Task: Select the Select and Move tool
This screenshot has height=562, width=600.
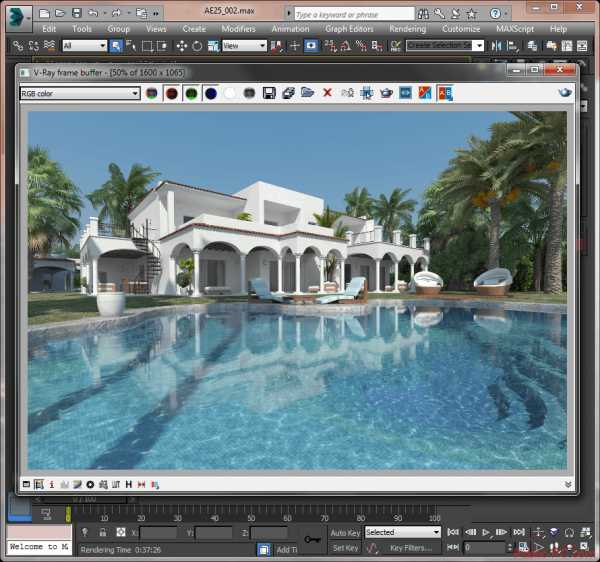Action: click(x=181, y=46)
